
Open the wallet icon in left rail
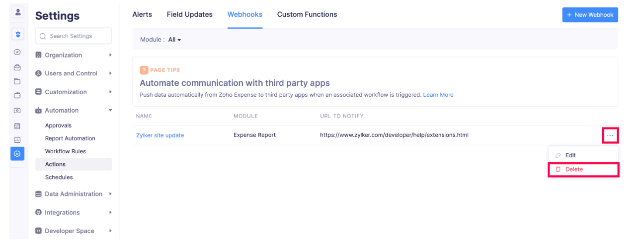[x=17, y=96]
